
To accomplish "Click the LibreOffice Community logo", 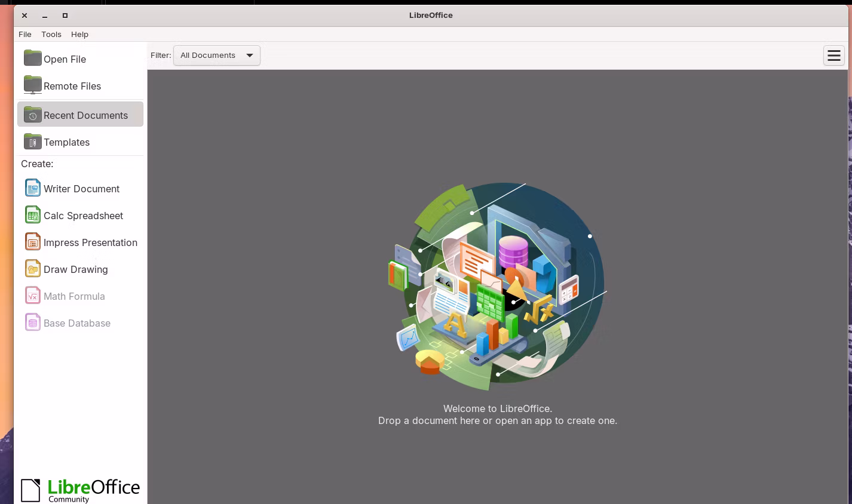I will 80,491.
